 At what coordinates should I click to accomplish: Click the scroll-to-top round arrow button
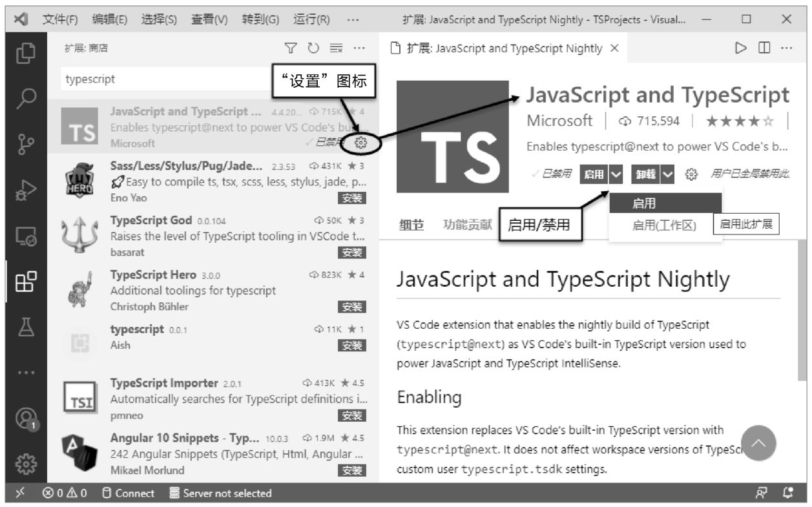pyautogui.click(x=758, y=442)
